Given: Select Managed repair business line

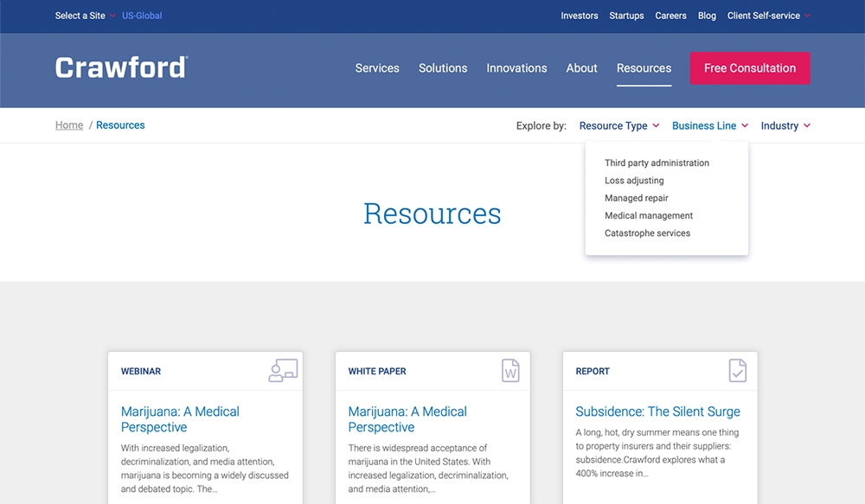Looking at the screenshot, I should (636, 198).
